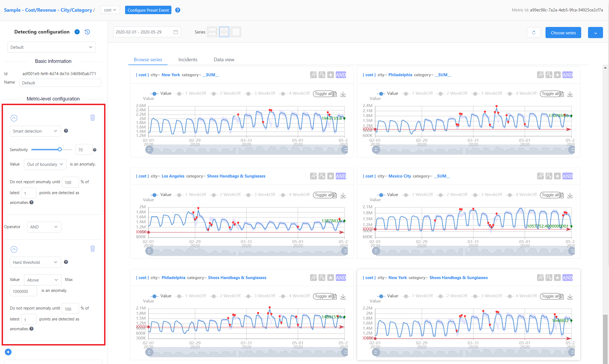The width and height of the screenshot is (609, 364).
Task: Delete the Smart detection condition trash icon
Action: click(93, 118)
